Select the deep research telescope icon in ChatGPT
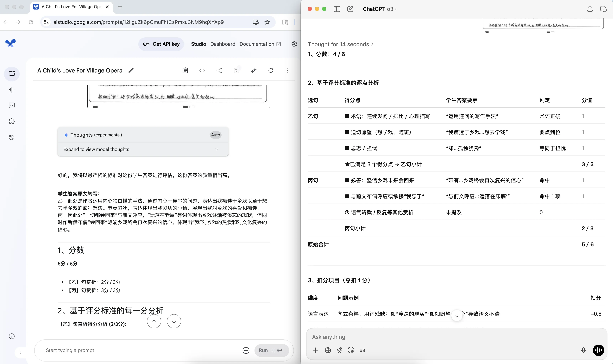 point(339,350)
